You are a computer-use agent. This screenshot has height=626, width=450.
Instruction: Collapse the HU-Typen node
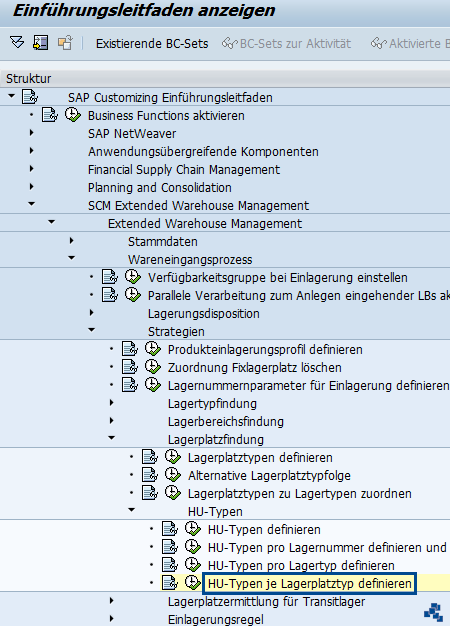[131, 510]
